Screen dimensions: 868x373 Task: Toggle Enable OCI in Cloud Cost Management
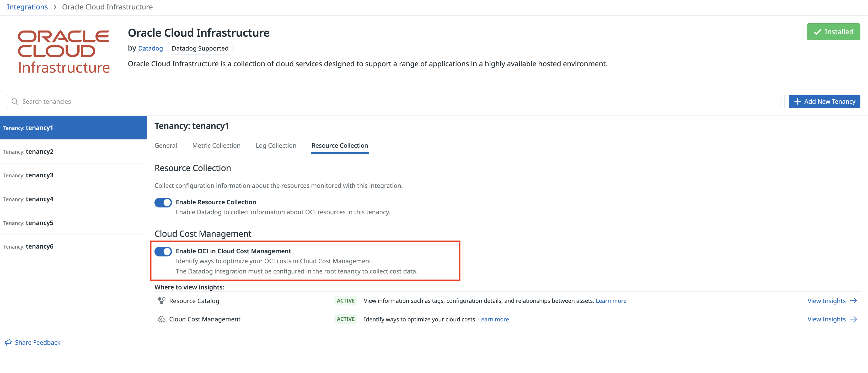click(x=163, y=251)
